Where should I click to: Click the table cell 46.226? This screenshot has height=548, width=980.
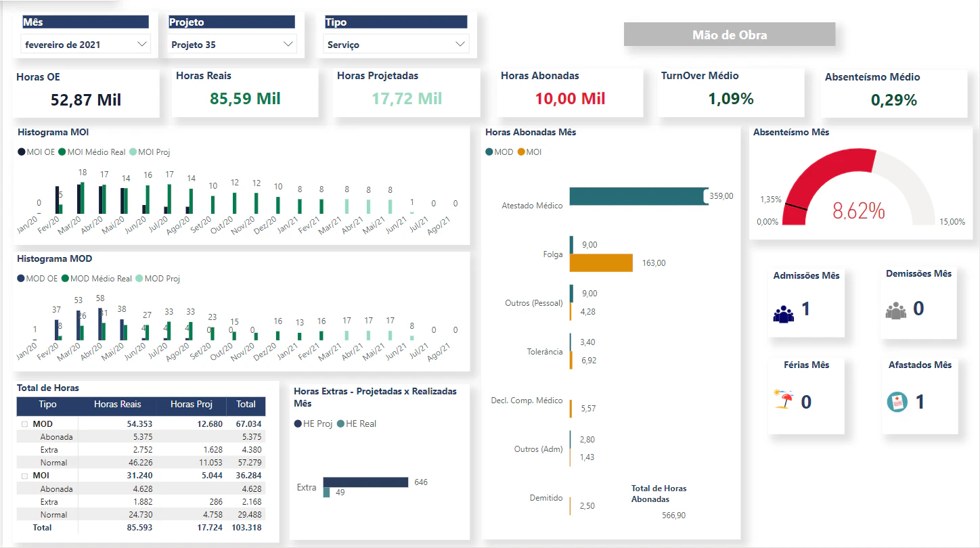click(140, 463)
